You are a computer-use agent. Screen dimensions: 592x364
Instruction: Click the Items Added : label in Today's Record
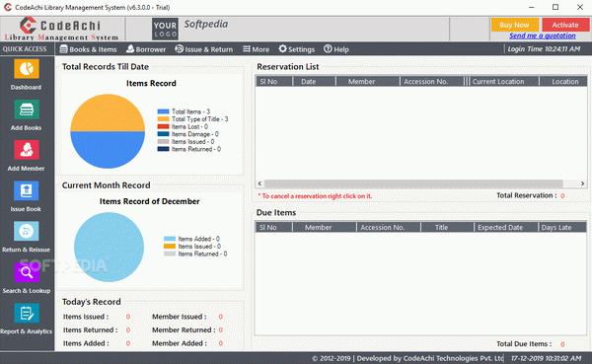click(86, 343)
